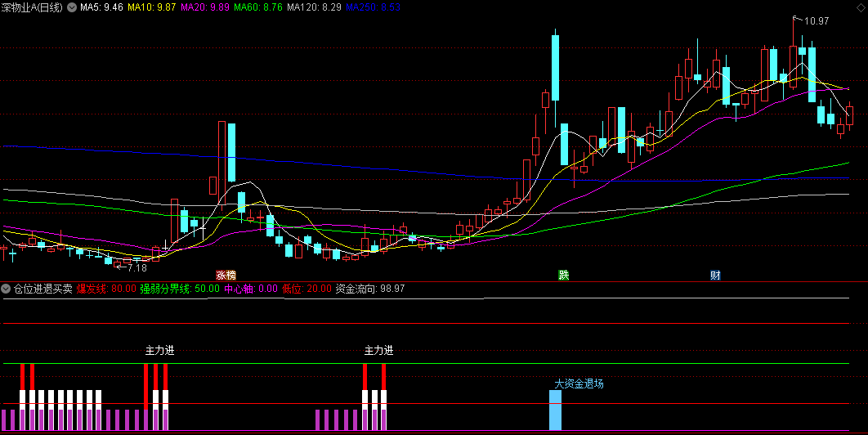The width and height of the screenshot is (868, 435).
Task: Click the first 主力进 signal label
Action: point(160,350)
